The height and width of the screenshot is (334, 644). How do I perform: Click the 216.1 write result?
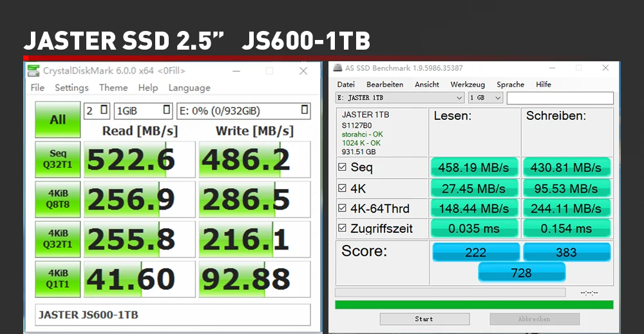click(x=254, y=239)
